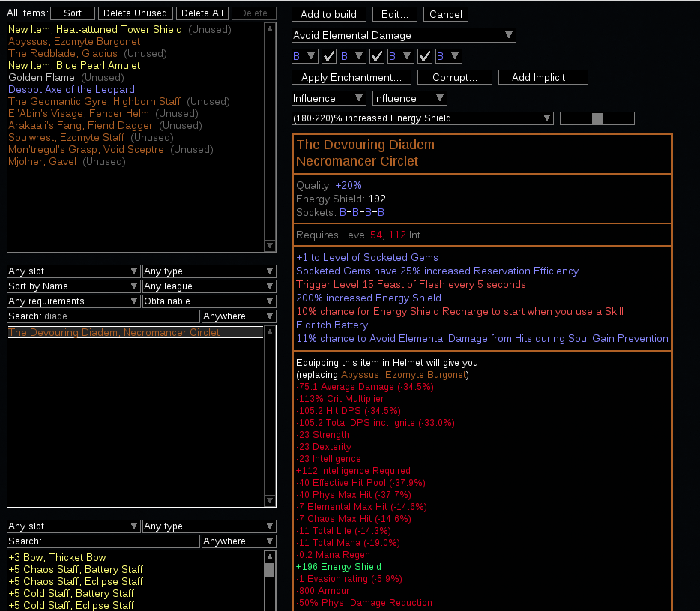Click scroll-down arrow of All items list

(x=270, y=245)
